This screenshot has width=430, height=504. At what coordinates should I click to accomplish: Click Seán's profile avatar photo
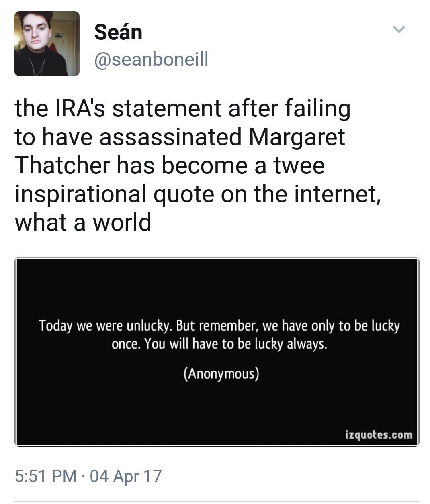[x=47, y=44]
